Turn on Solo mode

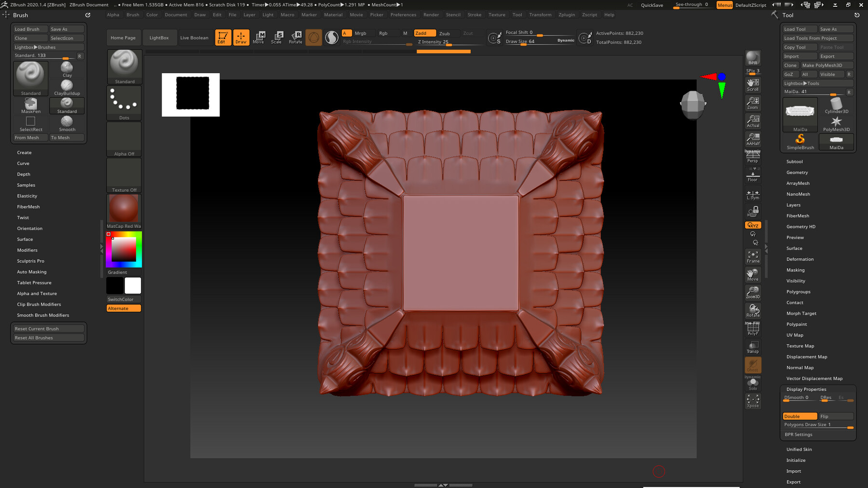(x=752, y=382)
